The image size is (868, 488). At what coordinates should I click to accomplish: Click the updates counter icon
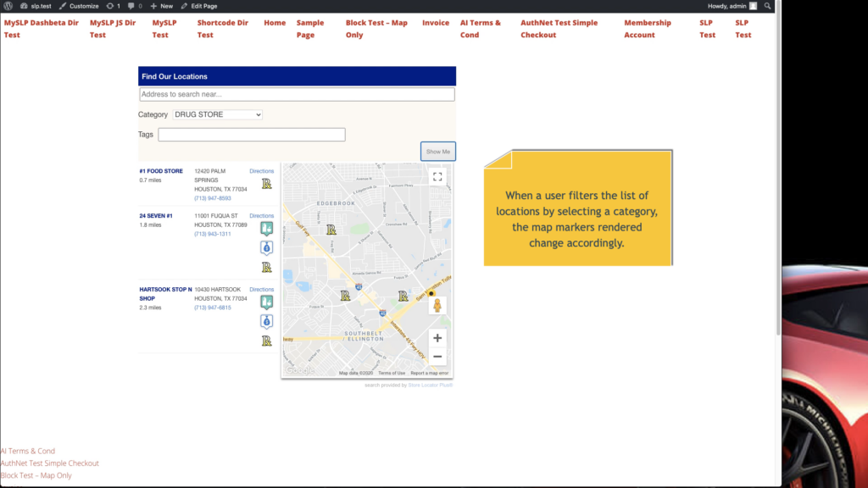coord(114,6)
